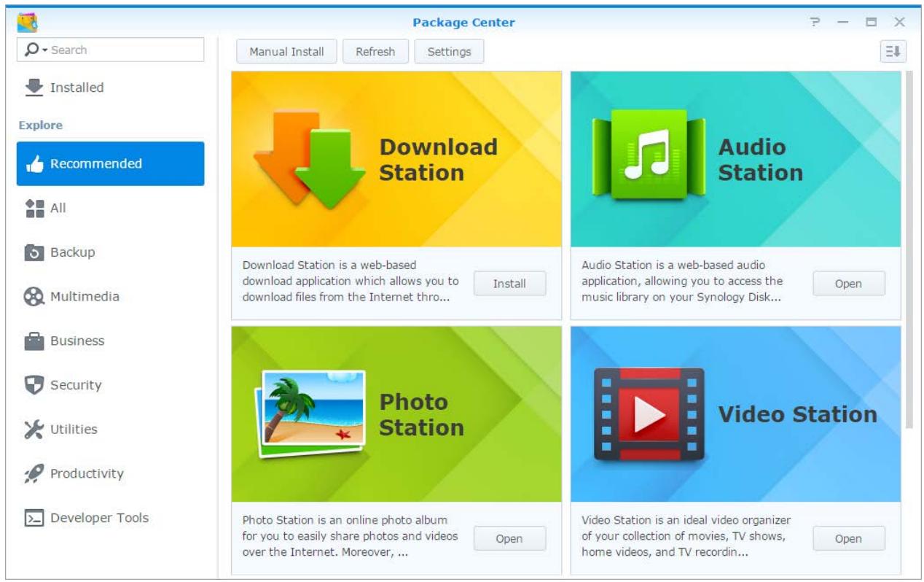Click the Video Station play icon
924x582 pixels.
coord(649,414)
